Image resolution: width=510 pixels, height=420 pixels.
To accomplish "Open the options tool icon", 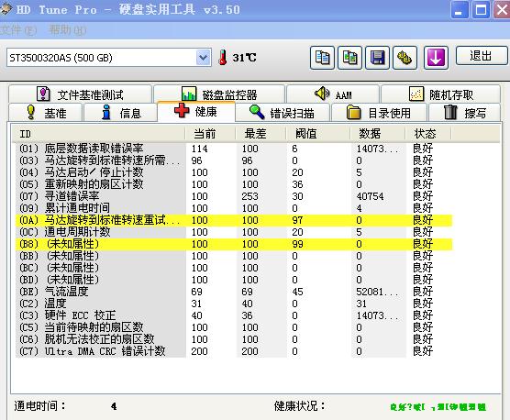I will click(405, 58).
